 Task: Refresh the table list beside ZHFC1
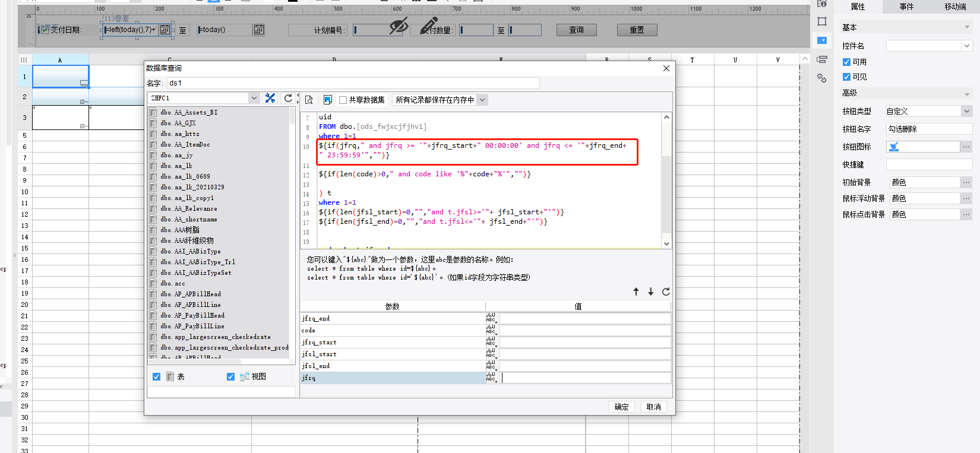288,98
